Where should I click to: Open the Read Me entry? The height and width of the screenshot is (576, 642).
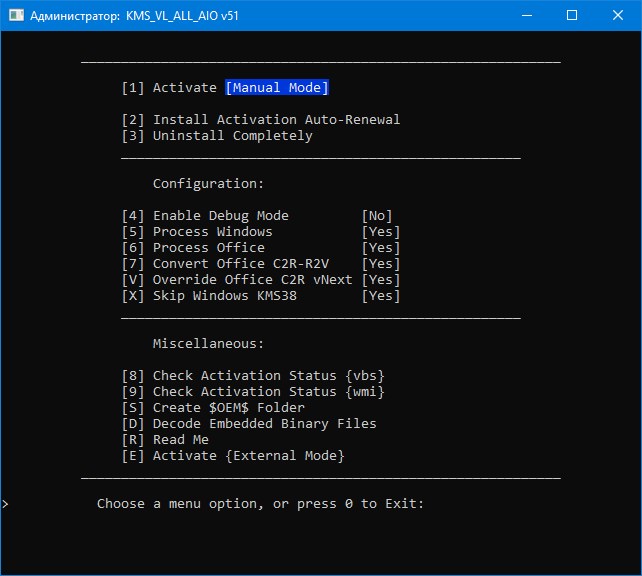tap(165, 440)
